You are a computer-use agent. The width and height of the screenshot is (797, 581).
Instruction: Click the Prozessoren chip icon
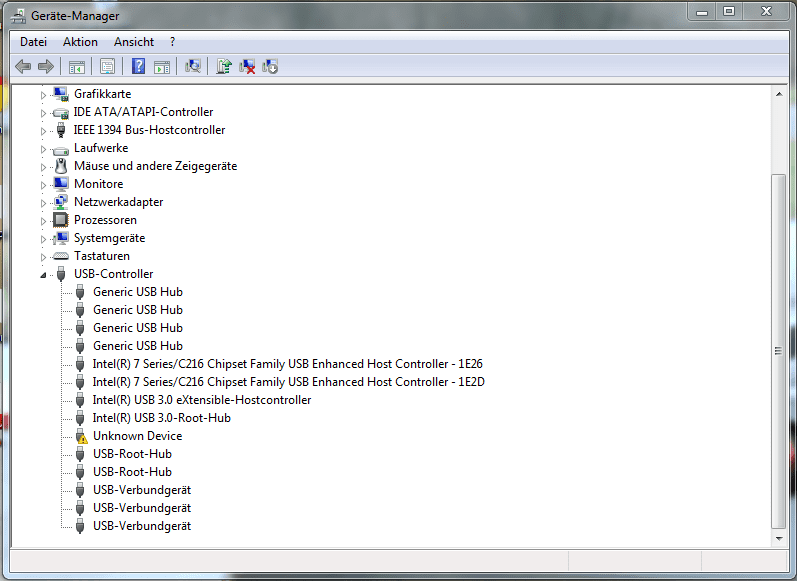point(61,220)
